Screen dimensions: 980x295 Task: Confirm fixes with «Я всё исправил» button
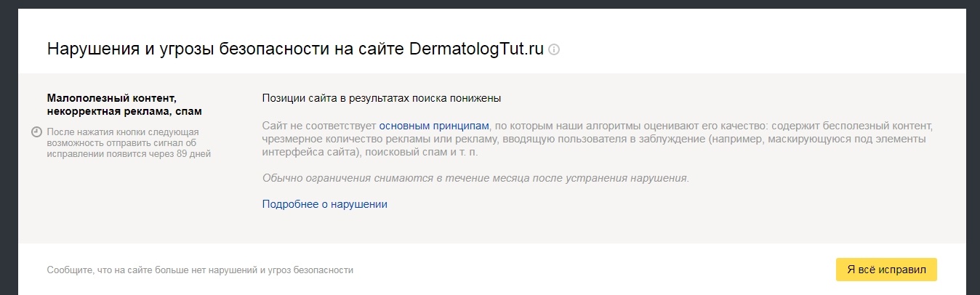[886, 269]
